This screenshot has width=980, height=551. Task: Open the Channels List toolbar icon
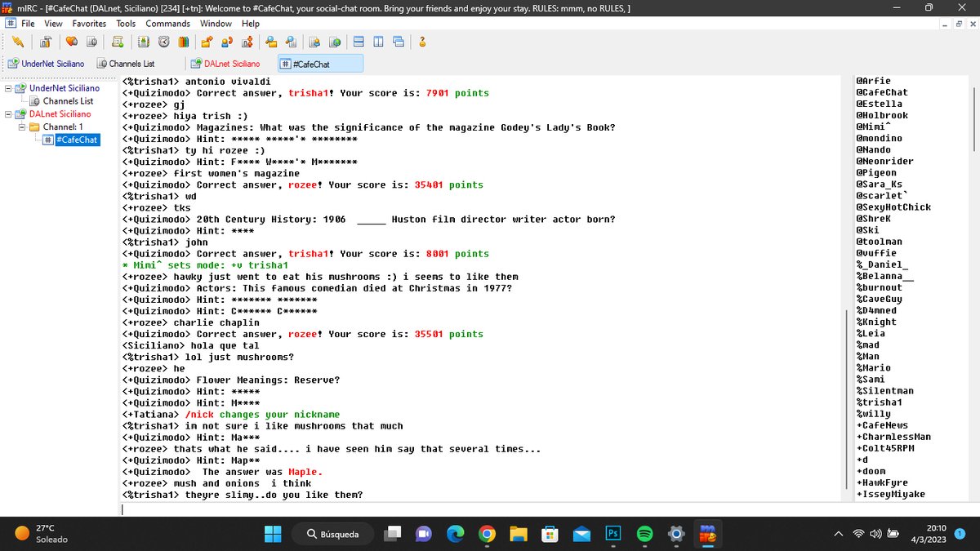[x=91, y=42]
